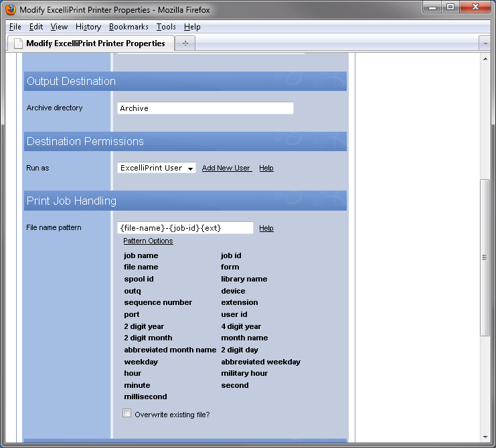
Task: Click Help link beside file name pattern
Action: point(266,228)
